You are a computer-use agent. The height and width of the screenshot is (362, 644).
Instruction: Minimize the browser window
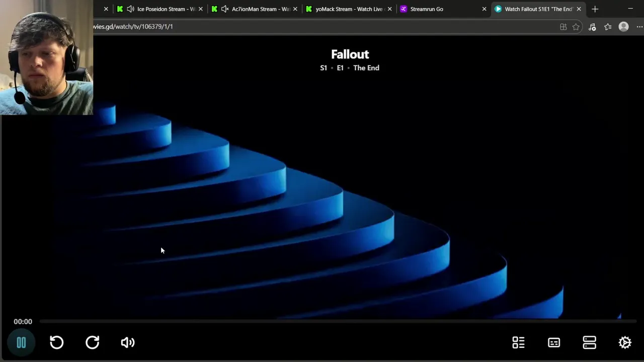[630, 9]
